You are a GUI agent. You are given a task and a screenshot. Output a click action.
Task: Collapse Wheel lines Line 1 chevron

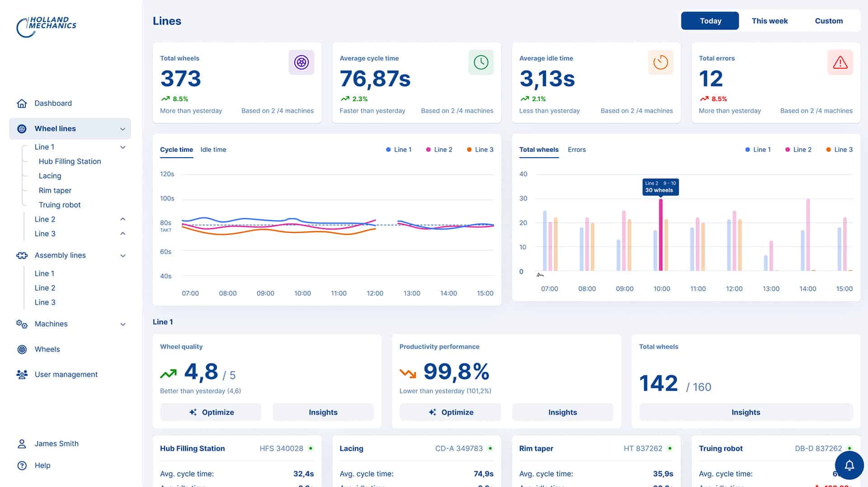(x=123, y=147)
